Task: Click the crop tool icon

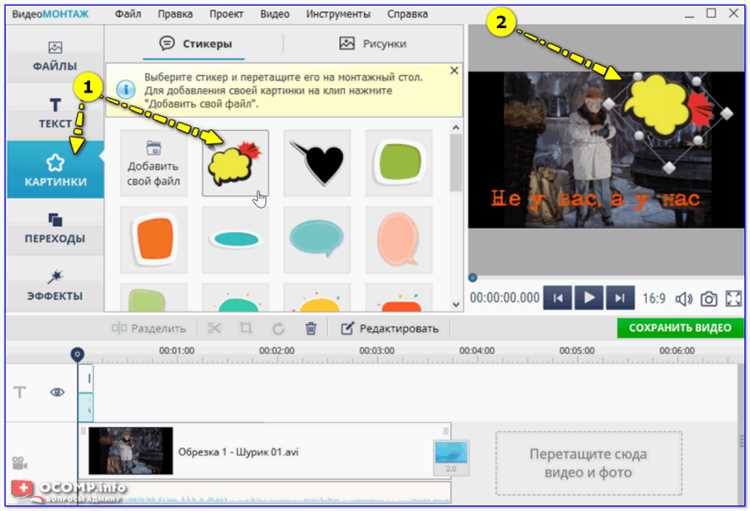Action: point(246,328)
